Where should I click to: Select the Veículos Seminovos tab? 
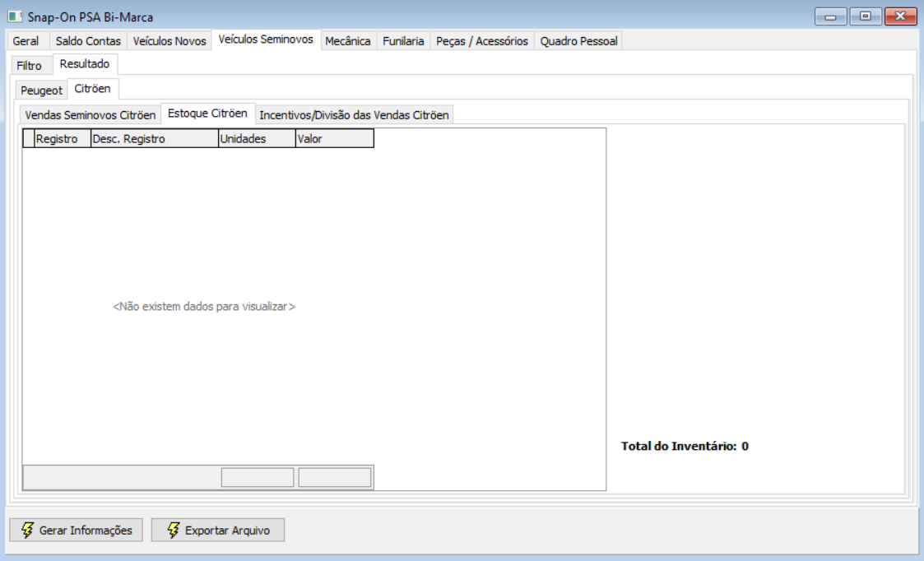[x=266, y=39]
